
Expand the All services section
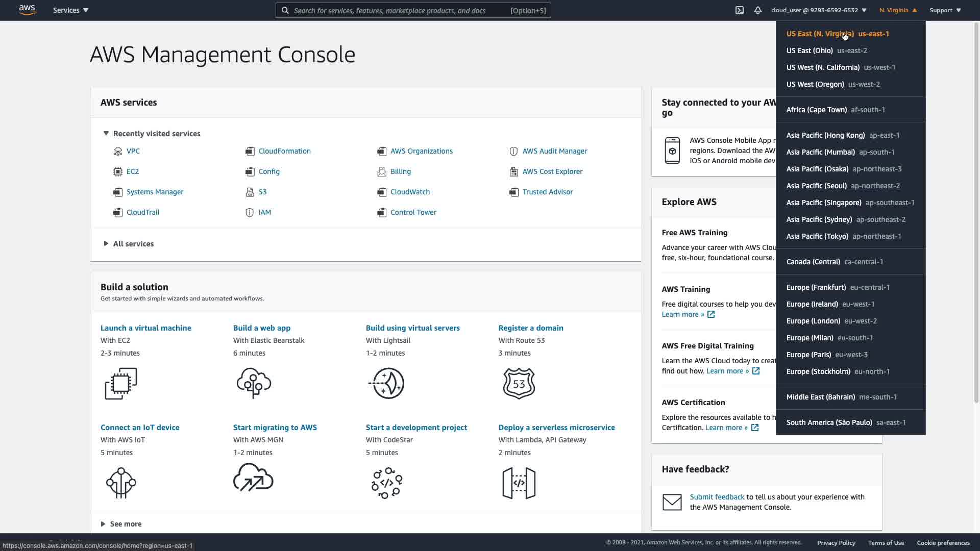point(106,244)
